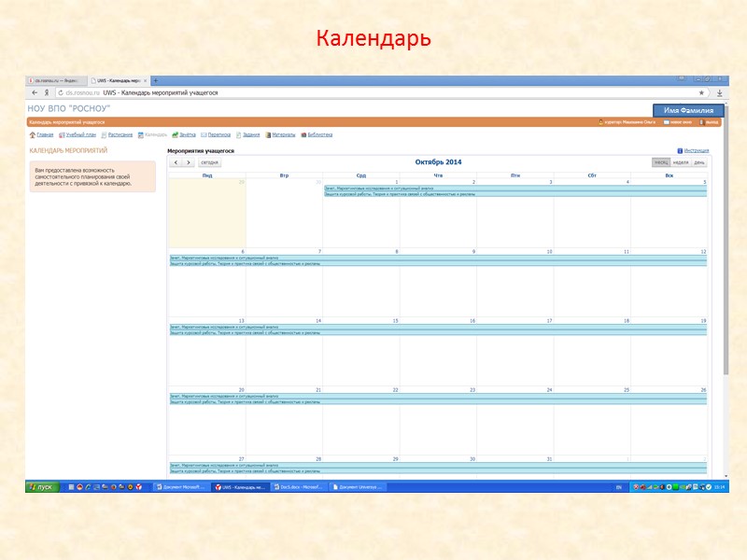Viewport: 747px width, 560px height.
Task: Click the taskbar clock
Action: (x=720, y=487)
